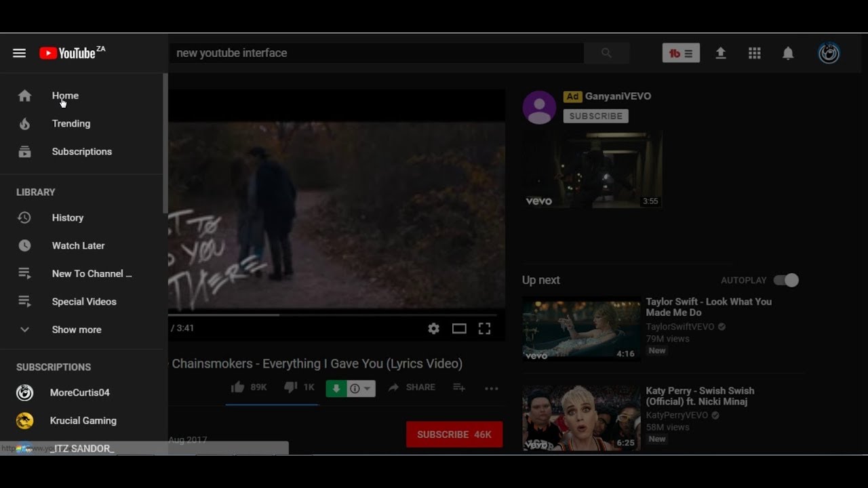Click the Trending flame icon
Viewport: 868px width, 488px height.
point(24,123)
